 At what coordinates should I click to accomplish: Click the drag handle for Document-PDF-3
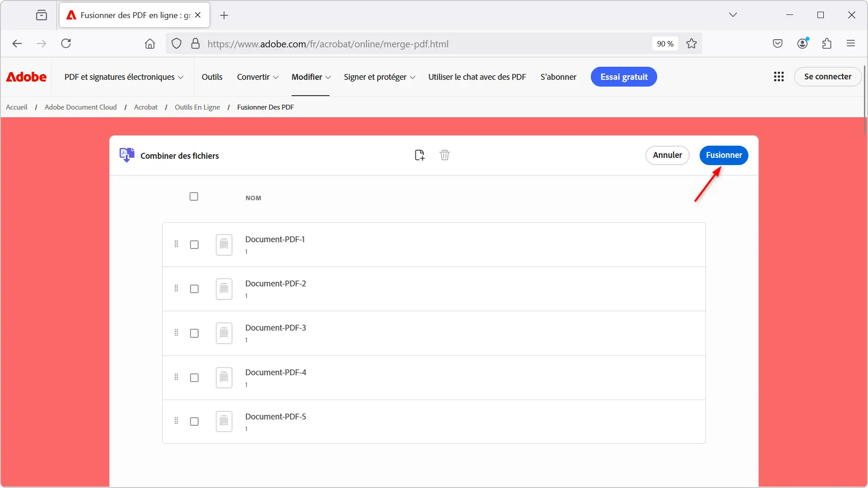click(176, 332)
